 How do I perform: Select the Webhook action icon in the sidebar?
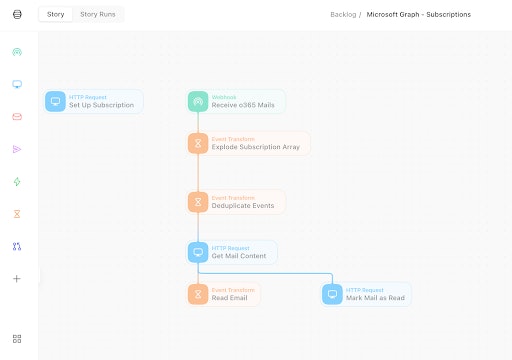click(17, 52)
